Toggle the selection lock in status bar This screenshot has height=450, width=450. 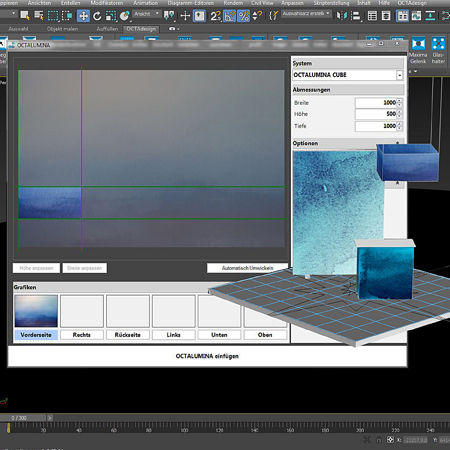tap(379, 440)
